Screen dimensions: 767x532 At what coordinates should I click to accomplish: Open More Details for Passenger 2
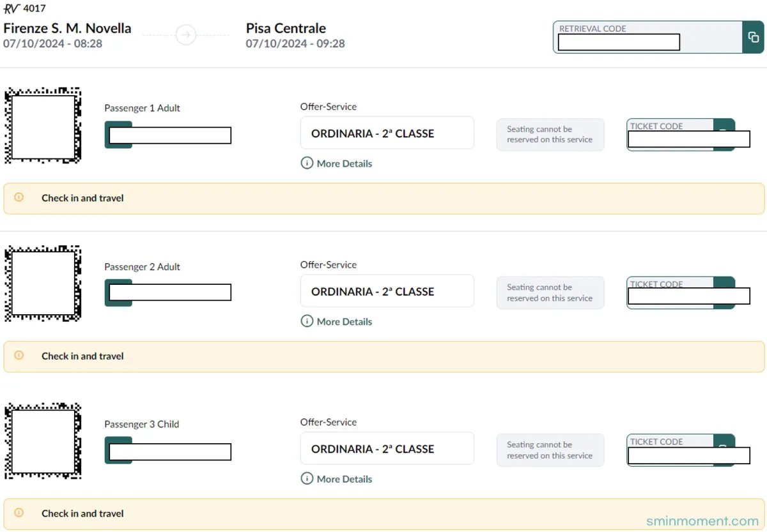tap(344, 322)
